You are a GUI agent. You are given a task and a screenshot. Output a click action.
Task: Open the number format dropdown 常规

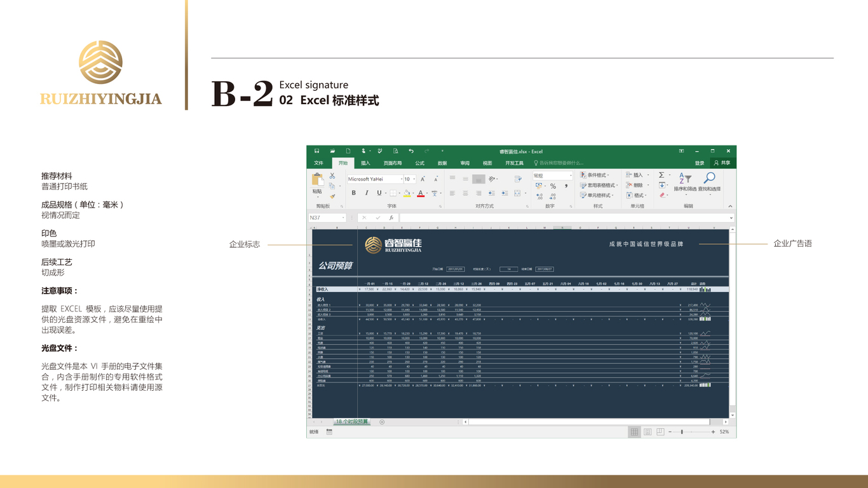[x=571, y=175]
